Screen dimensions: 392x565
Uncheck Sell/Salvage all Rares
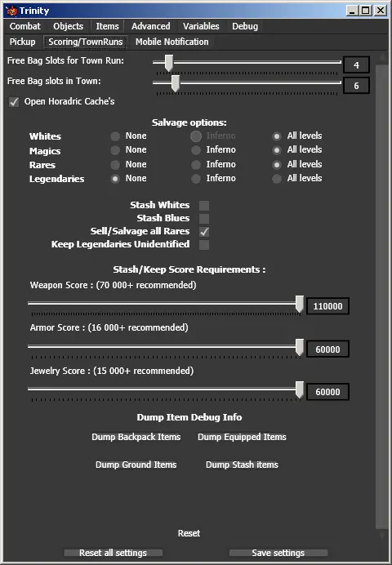[x=204, y=232]
